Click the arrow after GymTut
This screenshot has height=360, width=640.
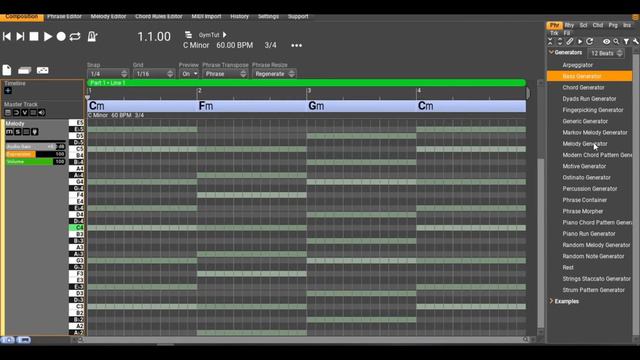pos(224,35)
